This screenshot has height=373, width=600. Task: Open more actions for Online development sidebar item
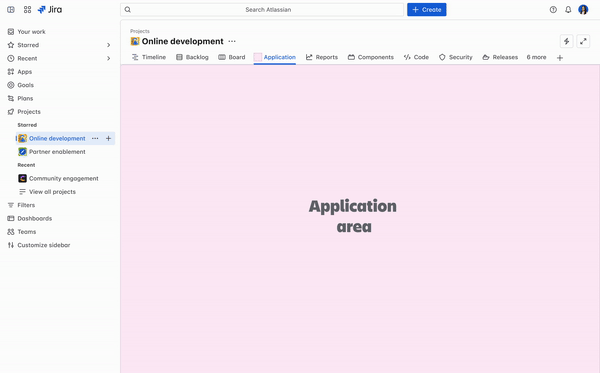point(95,138)
